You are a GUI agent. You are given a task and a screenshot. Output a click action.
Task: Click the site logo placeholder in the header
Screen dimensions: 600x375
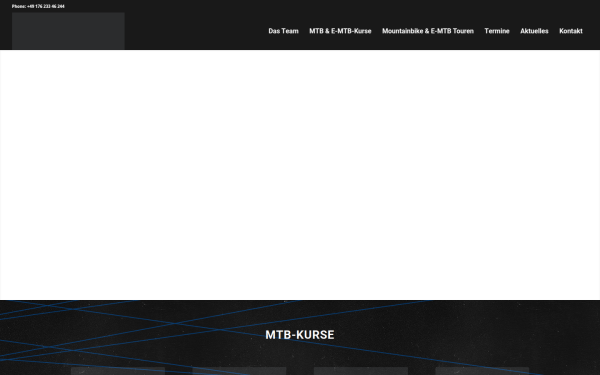[68, 31]
